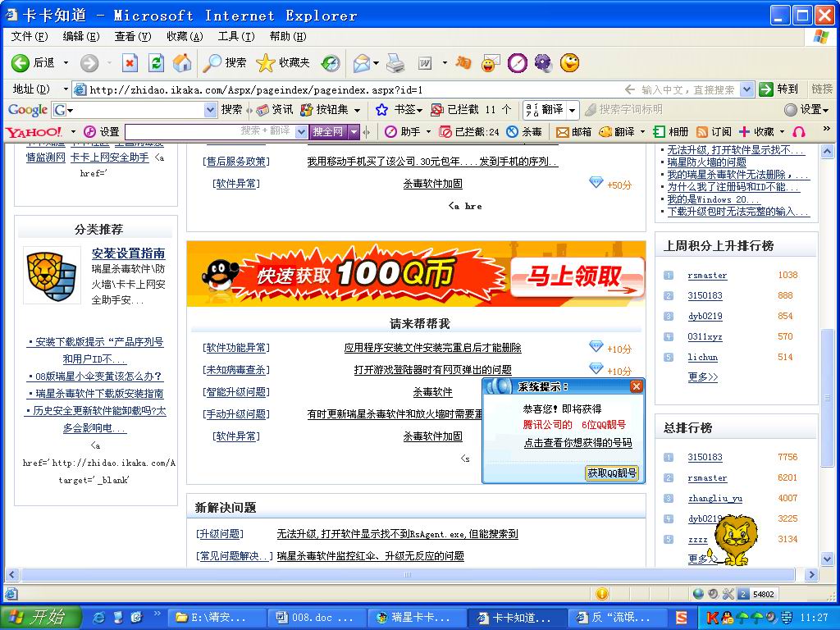Expand the 按钮集 dropdown arrow
Viewport: 840px width, 630px height.
(358, 111)
